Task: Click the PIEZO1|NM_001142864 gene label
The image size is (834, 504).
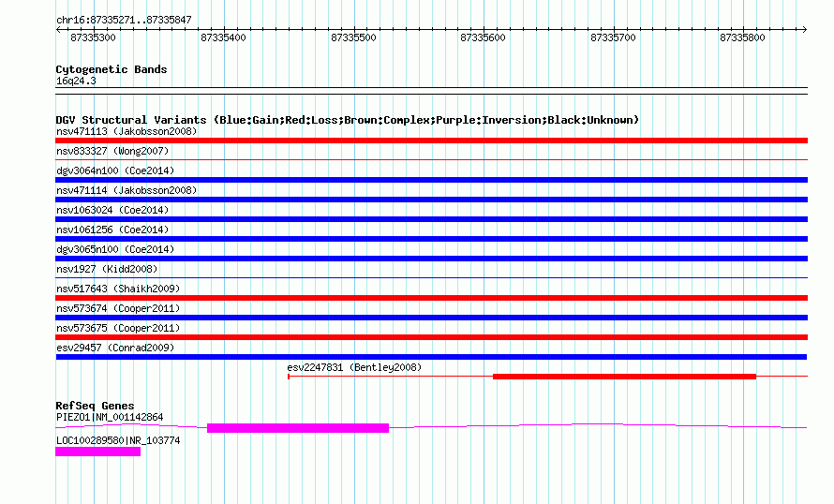Action: point(110,417)
